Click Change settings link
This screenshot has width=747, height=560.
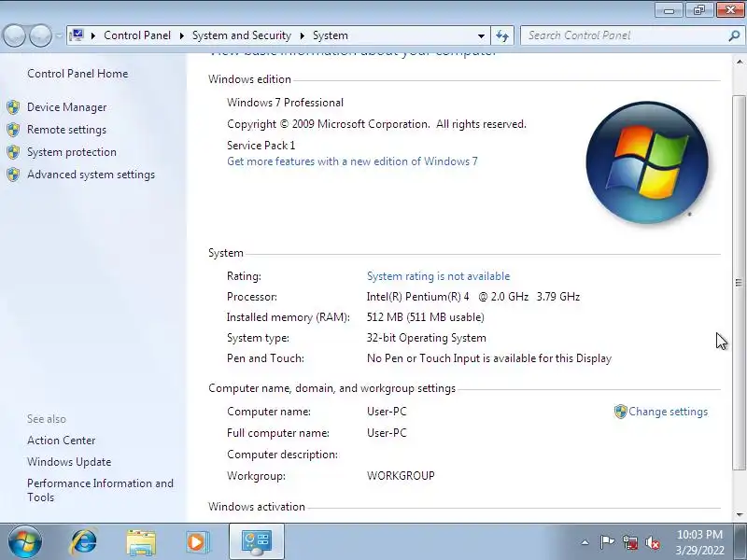(x=668, y=412)
